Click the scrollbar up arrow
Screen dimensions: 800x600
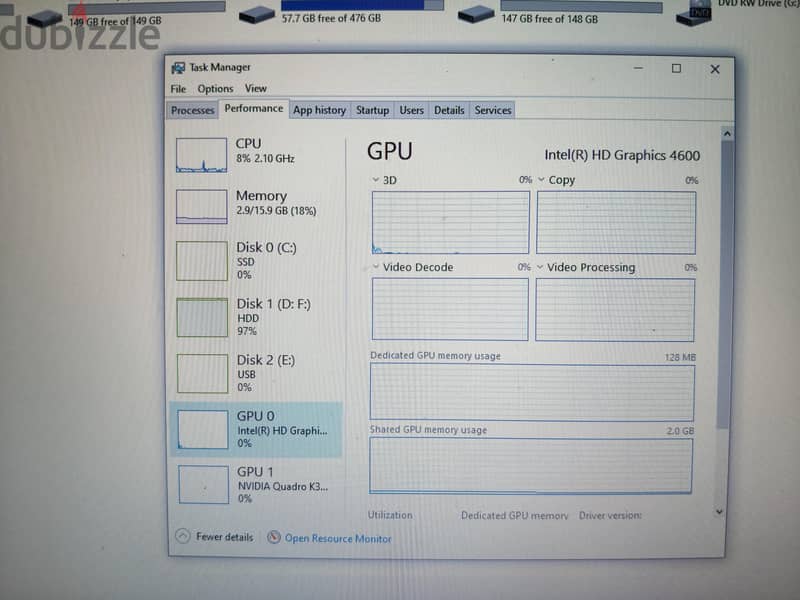pos(727,134)
